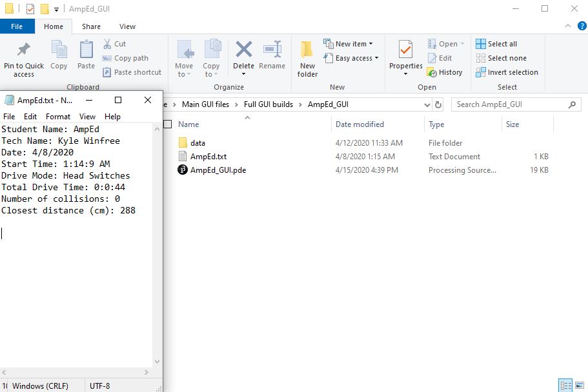Click Select all in ribbon
This screenshot has width=588, height=392.
496,44
